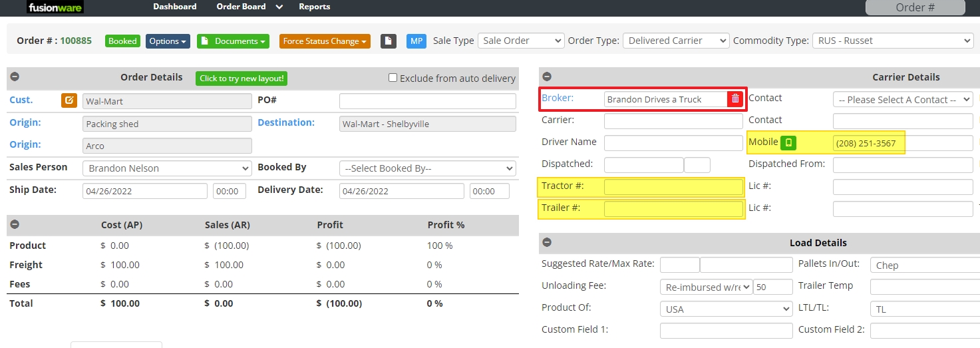Click the Tractor # input field

[673, 187]
